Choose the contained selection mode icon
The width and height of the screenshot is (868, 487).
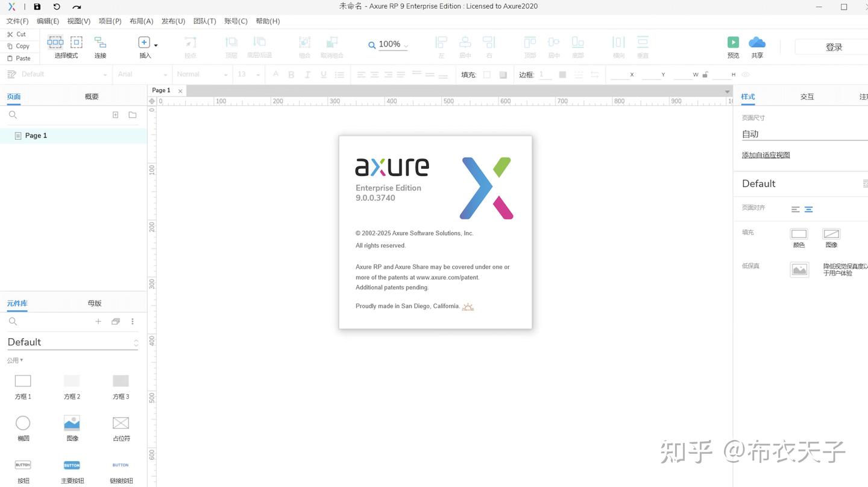click(77, 42)
